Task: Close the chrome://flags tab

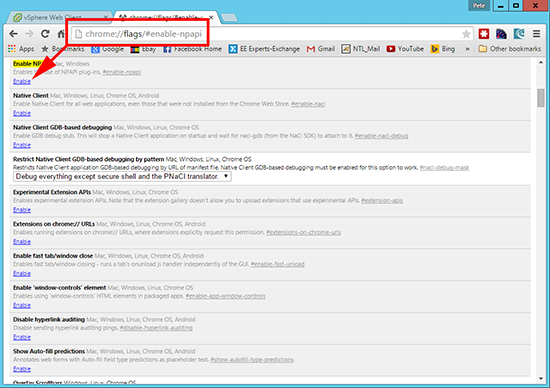Action: (x=211, y=17)
